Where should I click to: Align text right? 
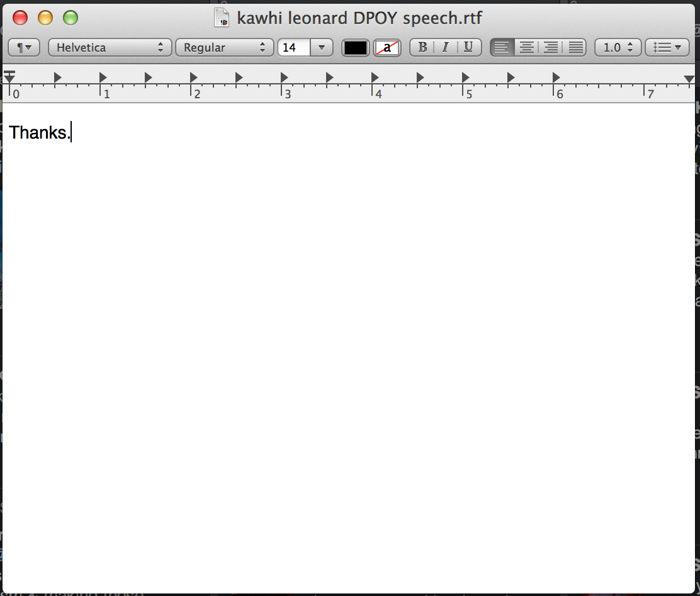[550, 47]
